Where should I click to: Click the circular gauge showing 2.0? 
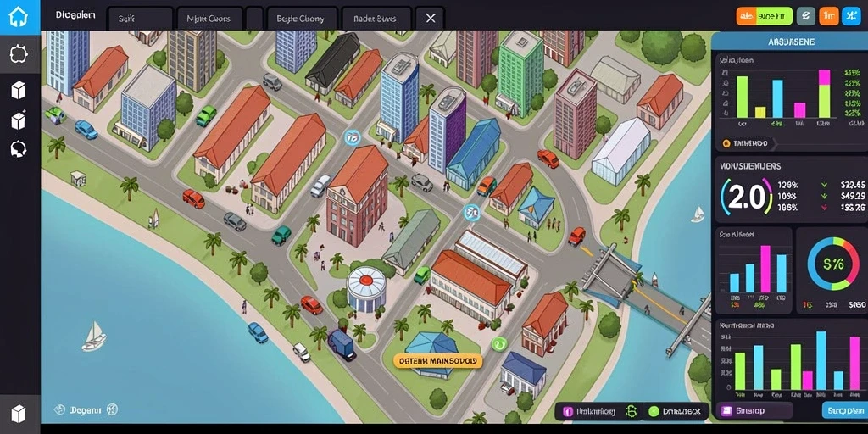click(747, 197)
